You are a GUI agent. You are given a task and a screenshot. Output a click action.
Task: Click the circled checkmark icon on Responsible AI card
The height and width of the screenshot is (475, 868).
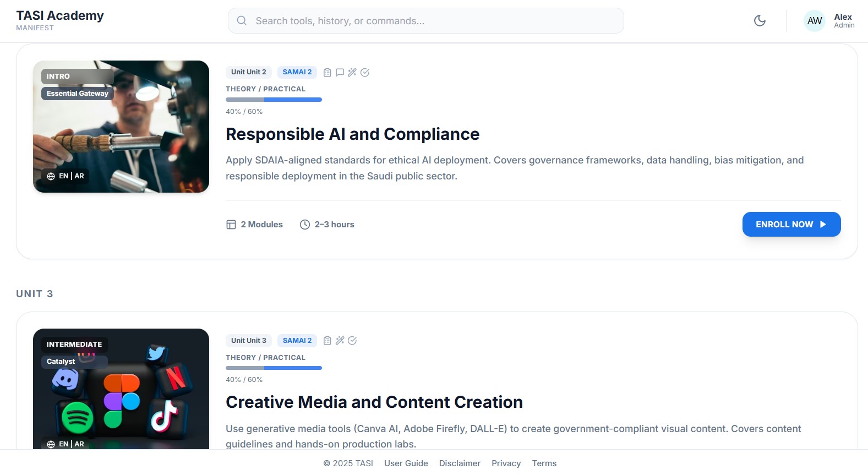pyautogui.click(x=365, y=73)
